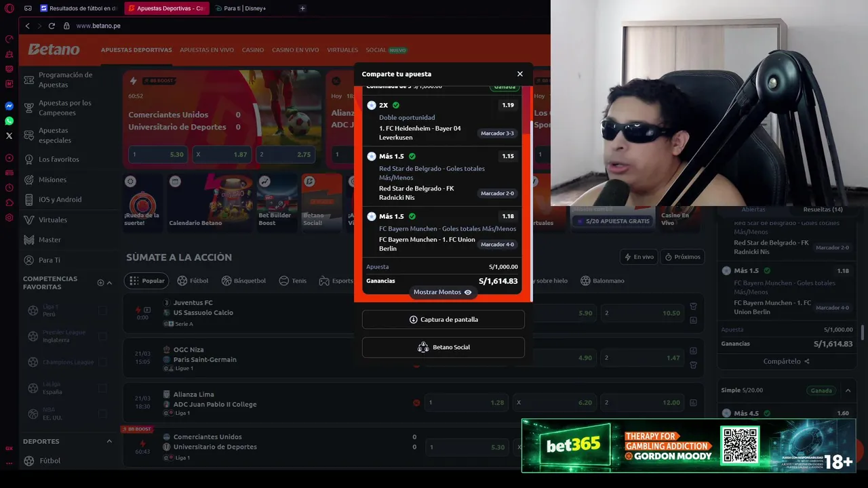Open sidebar history clock icon
This screenshot has width=868, height=488.
click(x=9, y=188)
